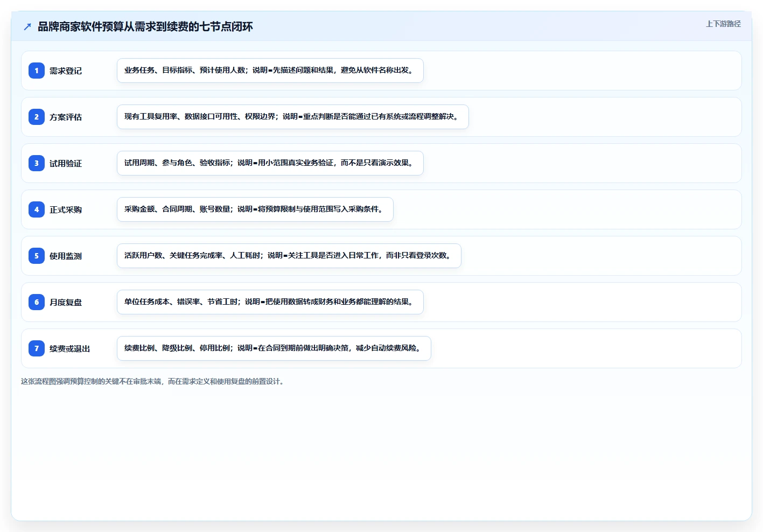The image size is (763, 532).
Task: Click the description box starting 试用周期、参与角色
Action: [270, 163]
